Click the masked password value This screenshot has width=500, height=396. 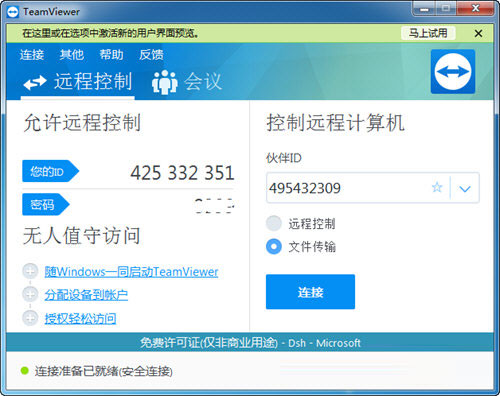(x=214, y=205)
